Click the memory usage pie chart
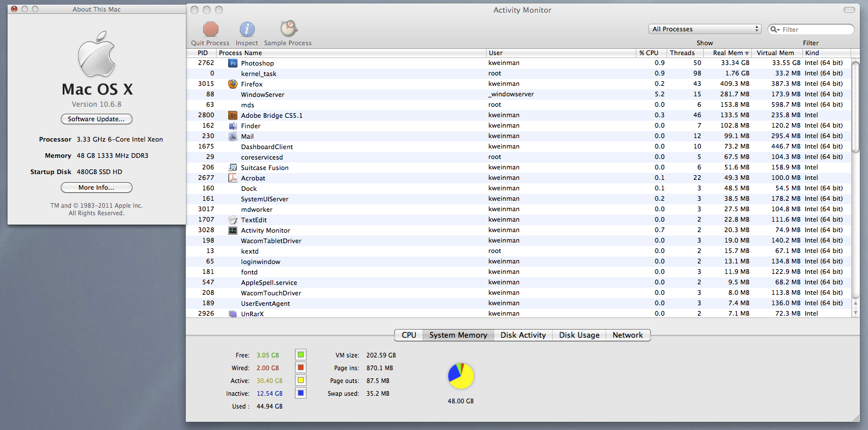Screen dimensions: 868x430 (461, 376)
